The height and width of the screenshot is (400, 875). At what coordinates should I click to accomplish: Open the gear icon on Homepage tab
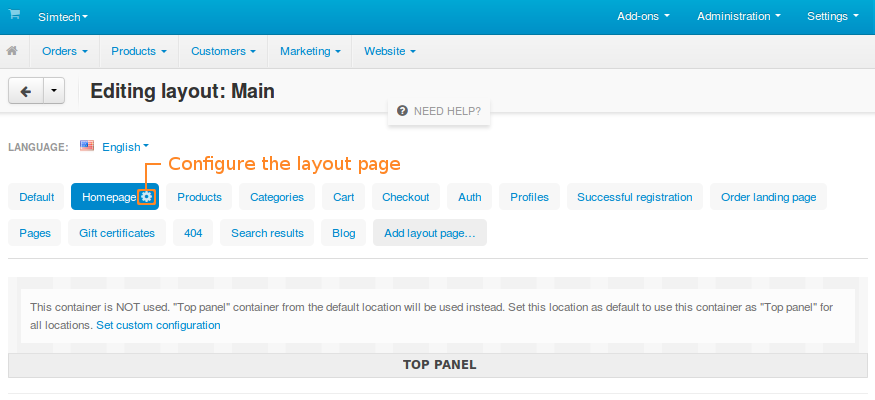(x=146, y=197)
